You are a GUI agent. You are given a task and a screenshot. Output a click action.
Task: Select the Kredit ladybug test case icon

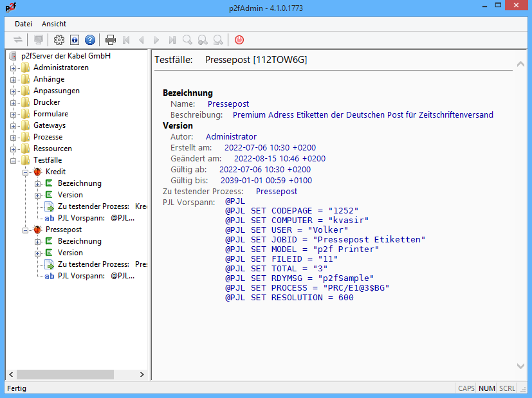click(x=38, y=172)
